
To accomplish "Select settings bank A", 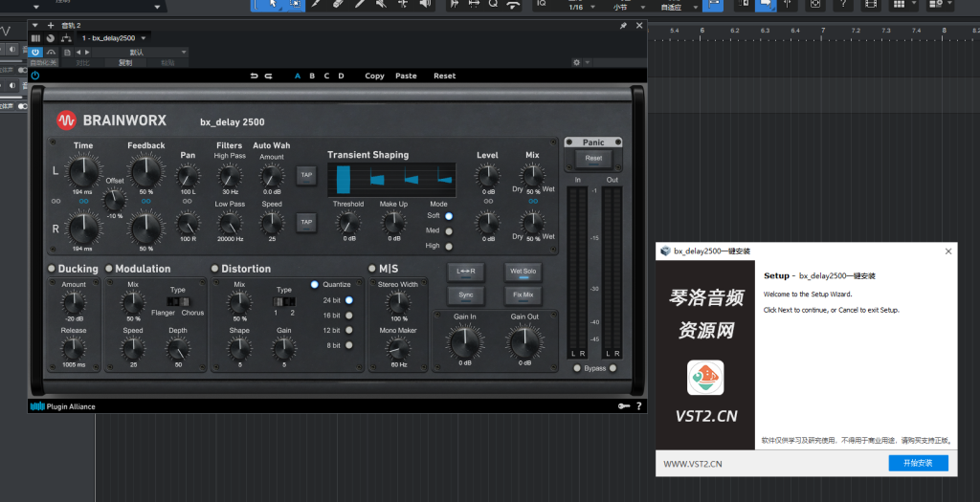I will click(298, 76).
